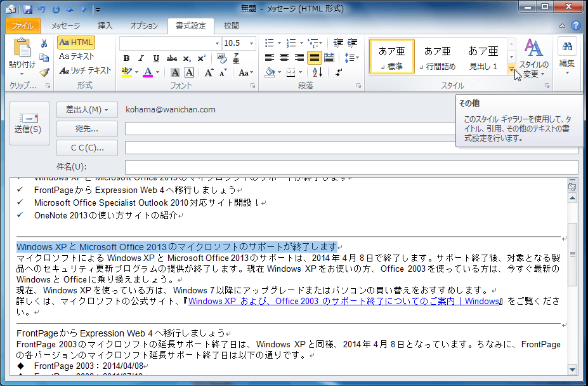Click the Save icon in quick access toolbar
This screenshot has height=386, width=588.
[28, 10]
